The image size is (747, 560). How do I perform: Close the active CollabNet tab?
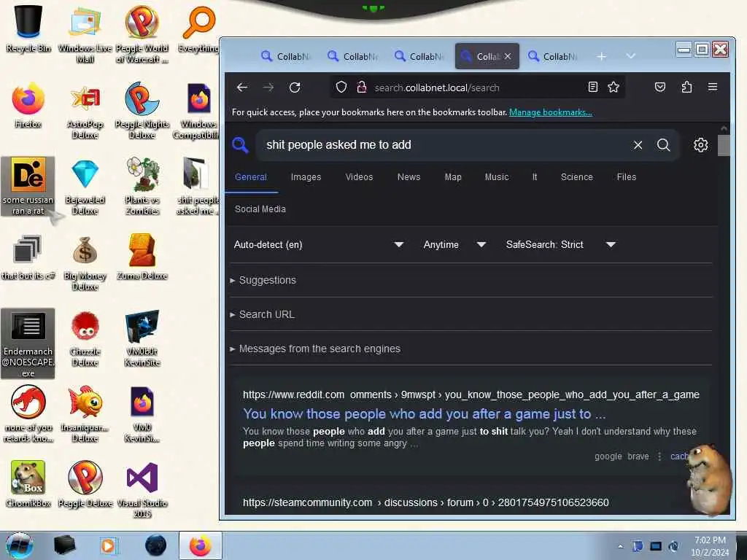click(508, 56)
